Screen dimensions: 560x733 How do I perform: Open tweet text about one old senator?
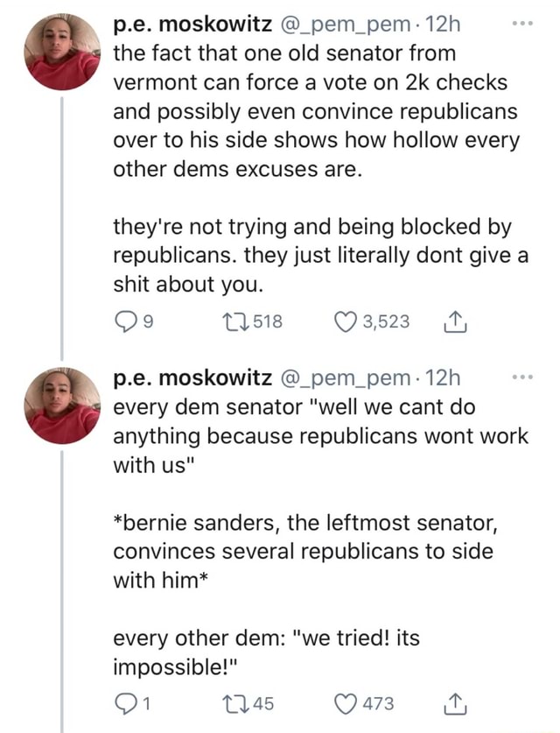(316, 109)
